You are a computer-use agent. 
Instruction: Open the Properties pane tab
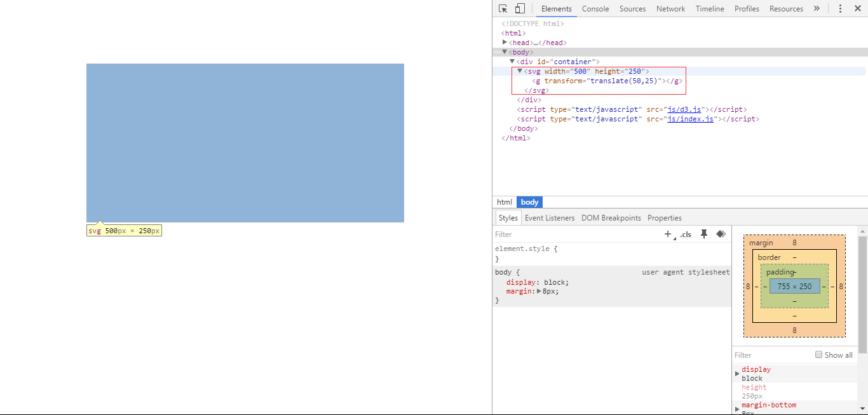[665, 218]
